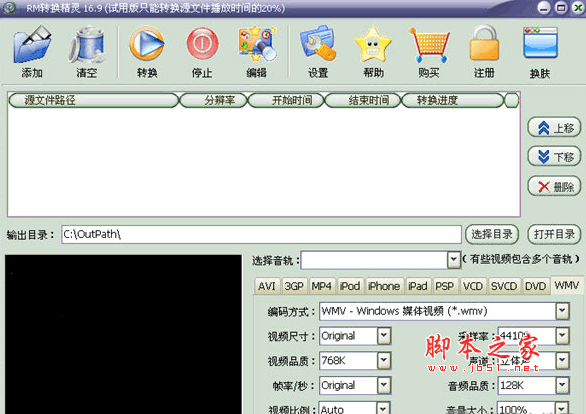Remove selected file with 删除 button
Viewport: 586px width, 414px height.
(x=554, y=186)
